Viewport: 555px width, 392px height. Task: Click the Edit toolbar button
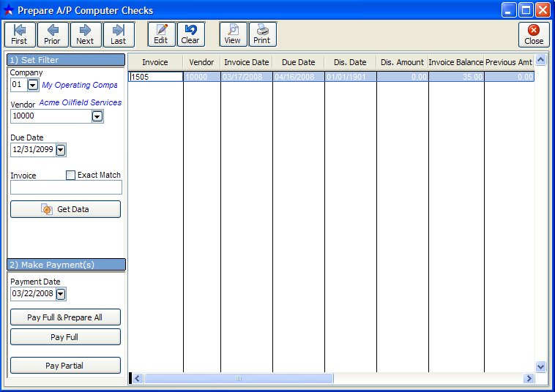click(161, 34)
